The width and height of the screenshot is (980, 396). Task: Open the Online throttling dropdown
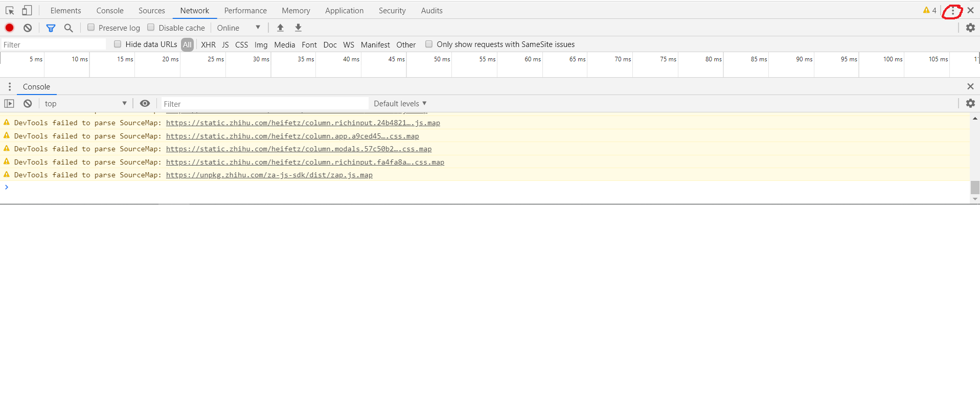point(239,28)
